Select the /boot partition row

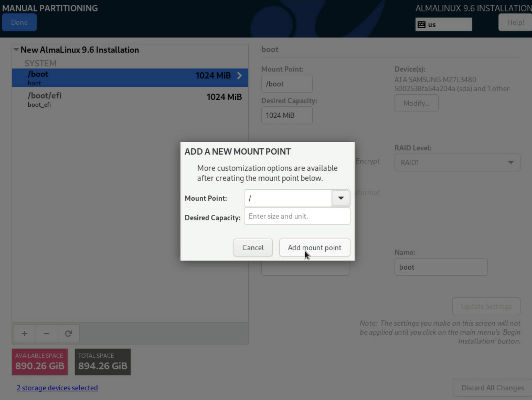[130, 78]
